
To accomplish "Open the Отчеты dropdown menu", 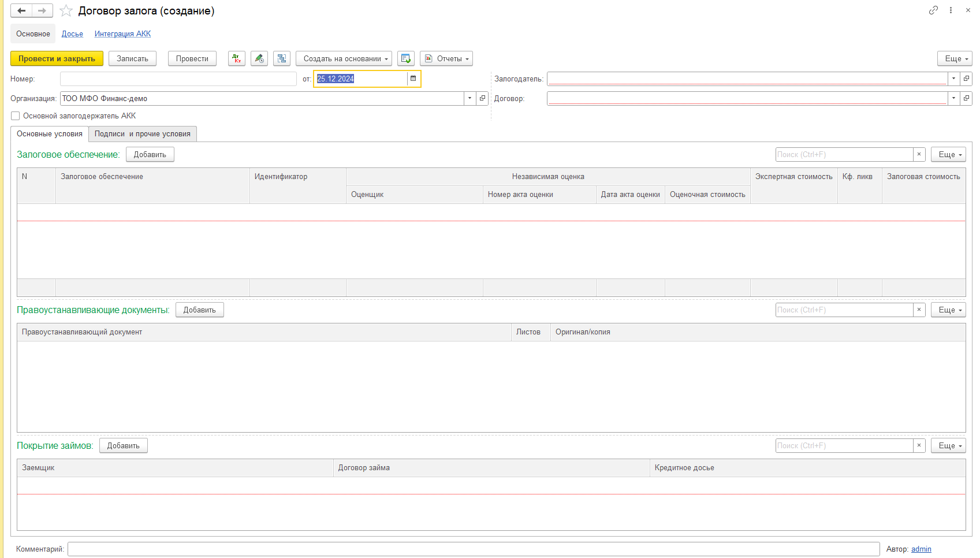I will tap(446, 58).
